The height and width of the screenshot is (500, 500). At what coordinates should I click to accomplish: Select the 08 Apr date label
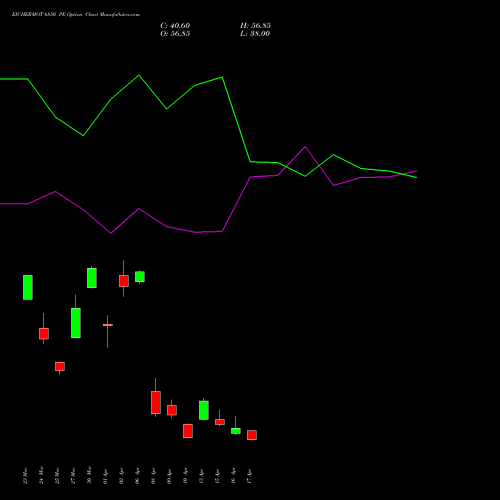(x=153, y=476)
